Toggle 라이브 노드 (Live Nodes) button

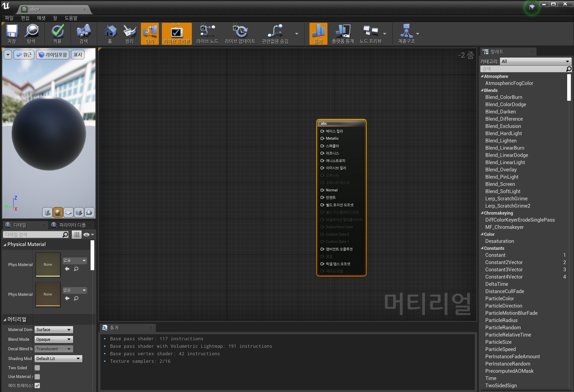tap(207, 33)
